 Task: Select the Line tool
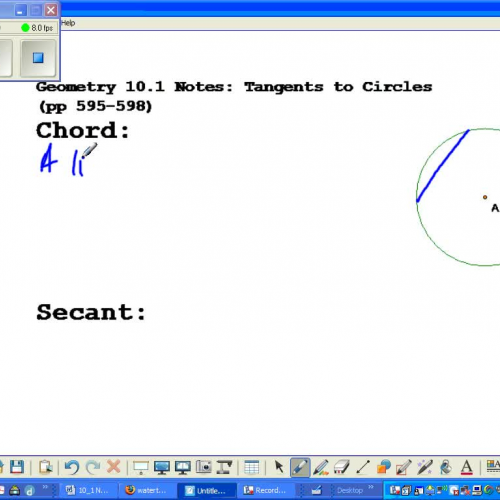click(x=363, y=467)
